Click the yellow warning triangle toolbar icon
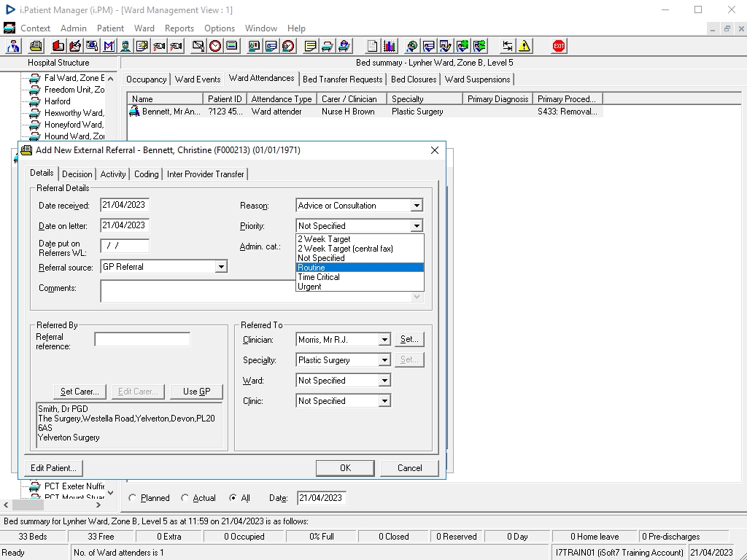This screenshot has height=560, width=747. point(525,46)
